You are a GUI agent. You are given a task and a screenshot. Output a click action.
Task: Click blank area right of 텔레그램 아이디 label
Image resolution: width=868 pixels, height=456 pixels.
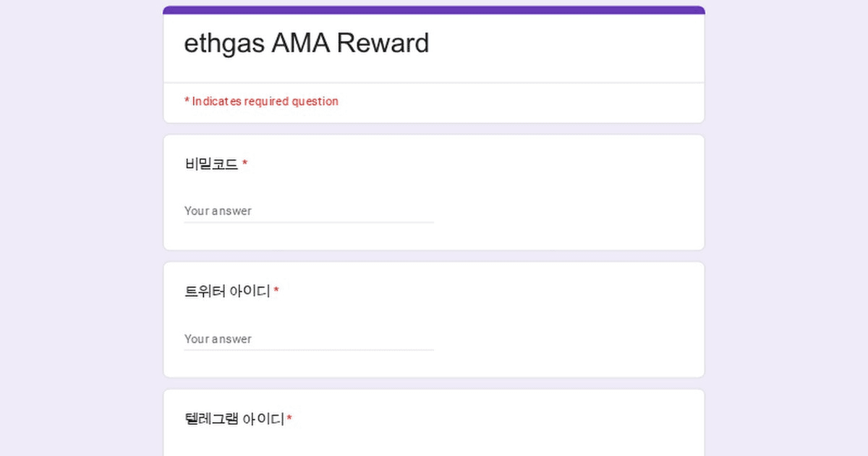click(492, 419)
